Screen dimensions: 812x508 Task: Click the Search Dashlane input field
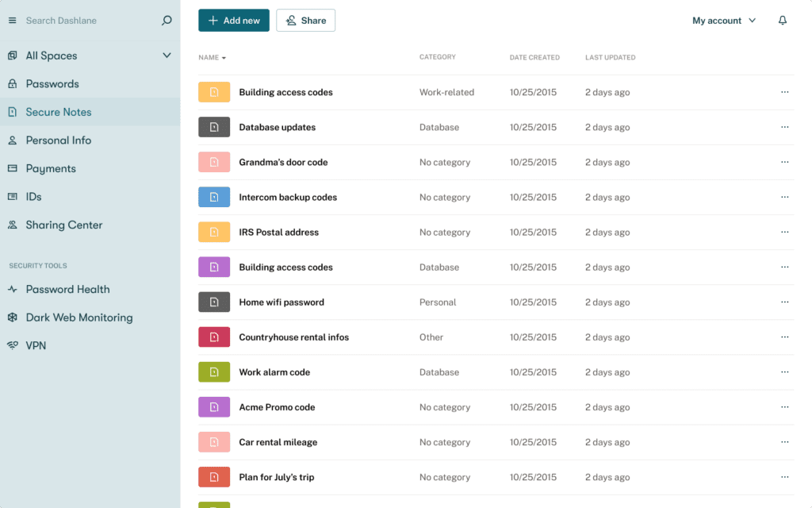tap(87, 20)
